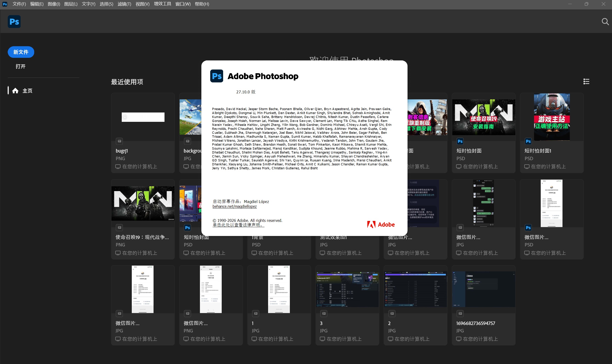Open the 窗口(W) menu
The image size is (612, 364).
tap(183, 4)
